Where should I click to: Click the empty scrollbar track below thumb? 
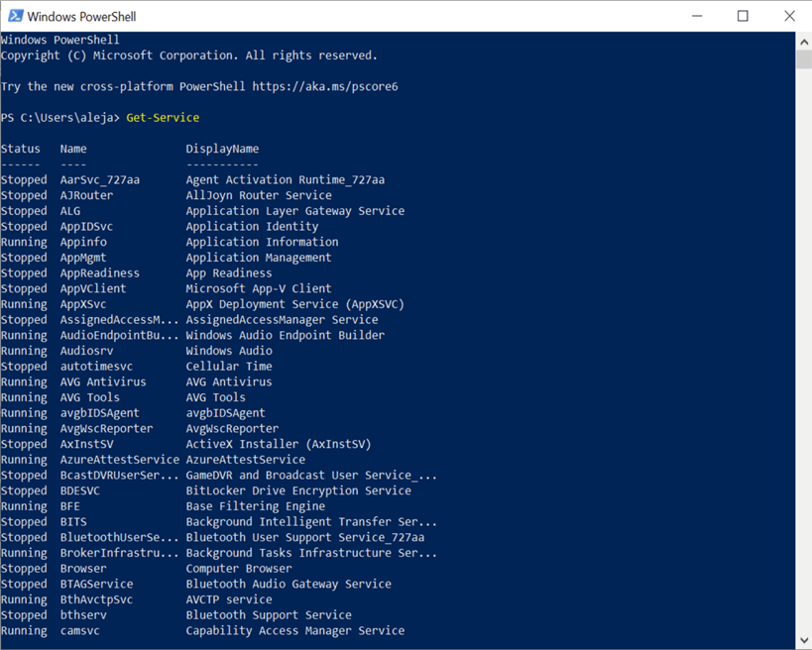pos(803,347)
